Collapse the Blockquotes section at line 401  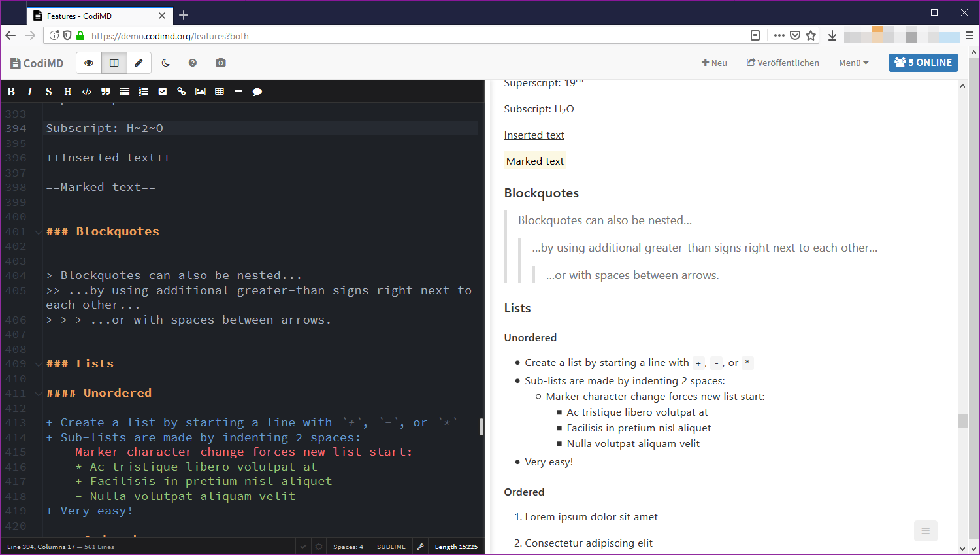click(38, 231)
